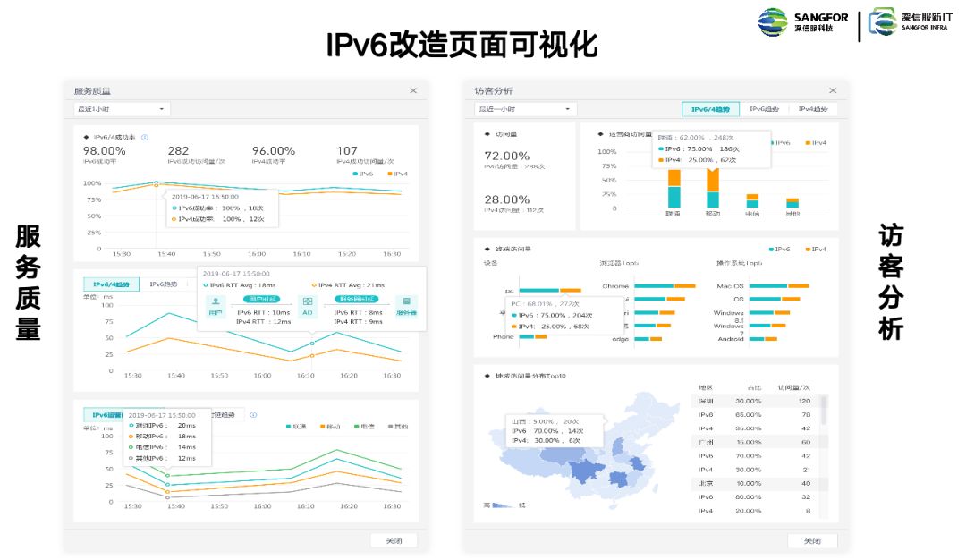Switch to the IPv4趋势 tab in 访客分析
Image resolution: width=966 pixels, height=560 pixels.
coord(813,109)
